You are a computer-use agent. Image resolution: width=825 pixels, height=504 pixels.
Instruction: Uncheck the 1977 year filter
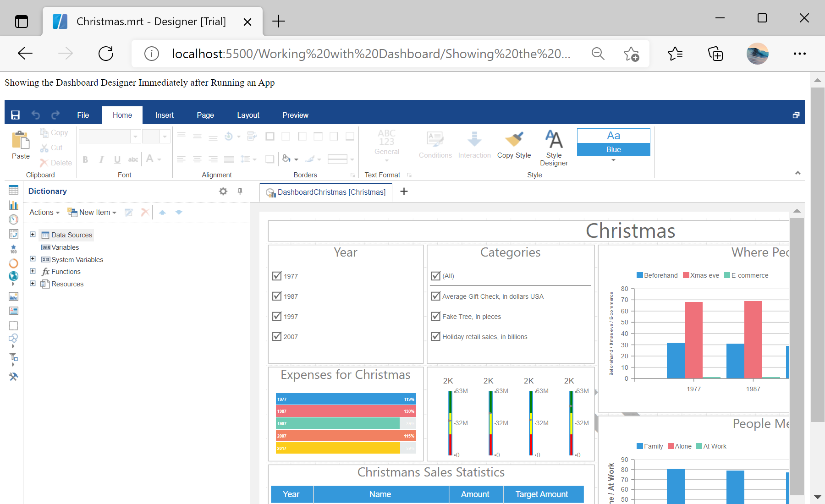277,276
